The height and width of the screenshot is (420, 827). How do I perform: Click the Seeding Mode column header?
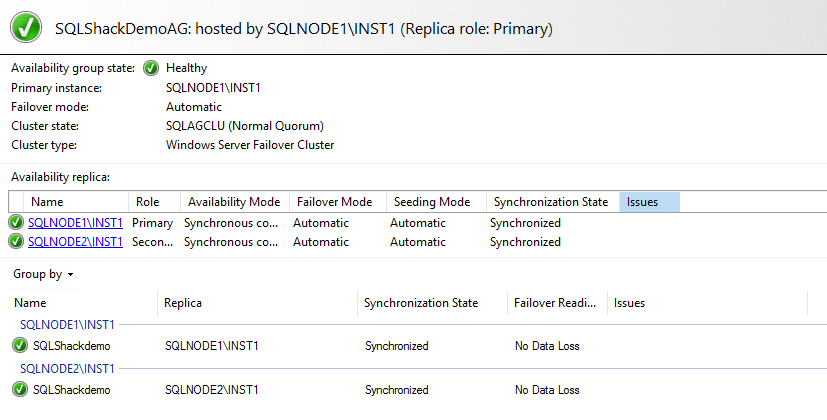click(x=432, y=202)
